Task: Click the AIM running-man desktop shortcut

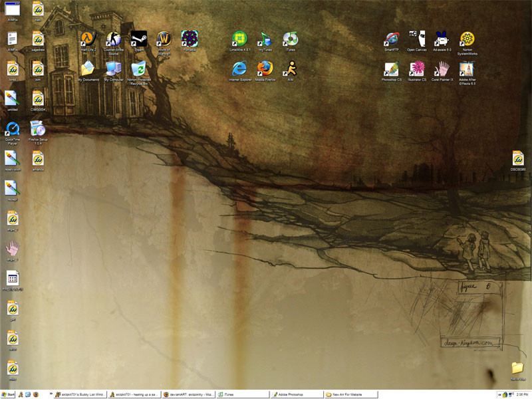Action: point(291,69)
